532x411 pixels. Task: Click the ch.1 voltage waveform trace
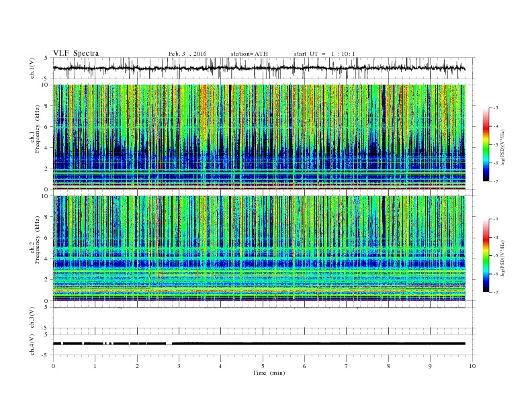(259, 68)
